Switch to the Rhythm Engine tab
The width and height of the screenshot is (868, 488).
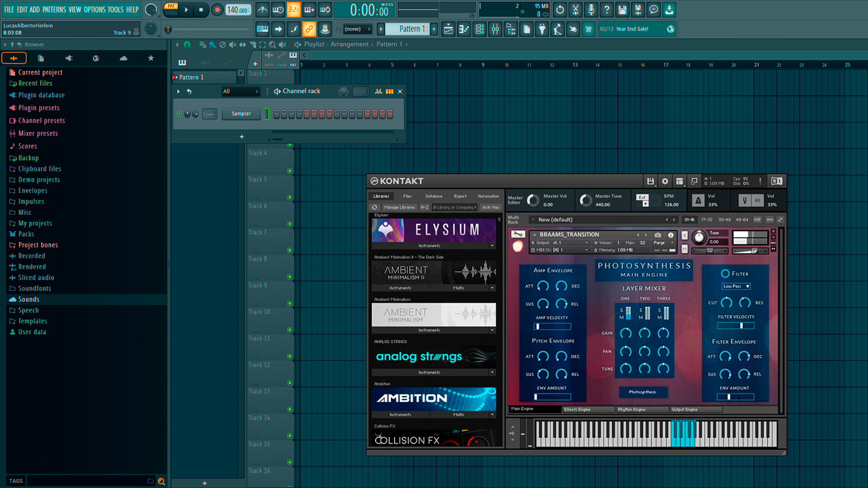click(x=642, y=410)
